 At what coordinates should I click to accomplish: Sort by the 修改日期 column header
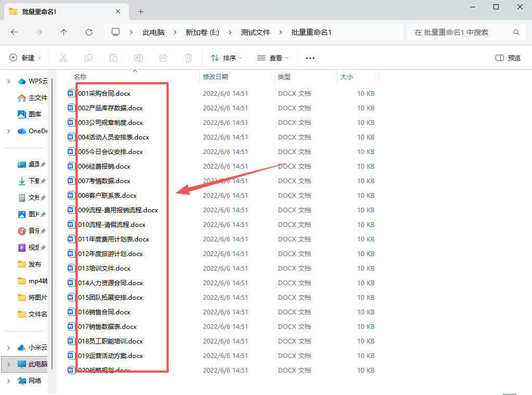[216, 77]
